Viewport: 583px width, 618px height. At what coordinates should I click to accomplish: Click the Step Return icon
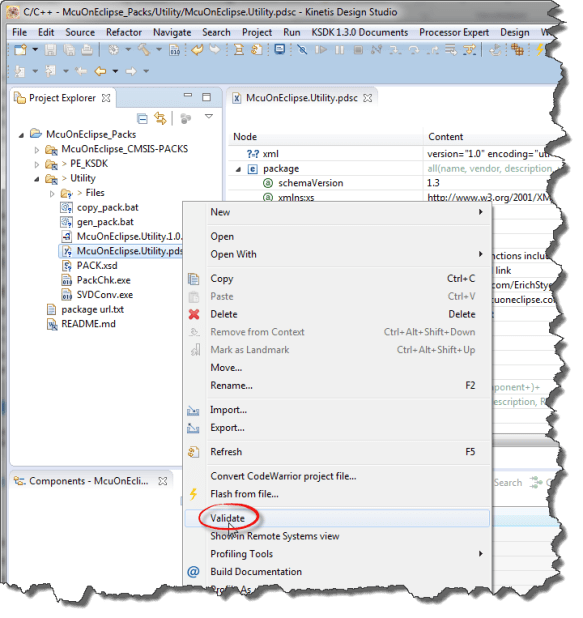[x=432, y=50]
